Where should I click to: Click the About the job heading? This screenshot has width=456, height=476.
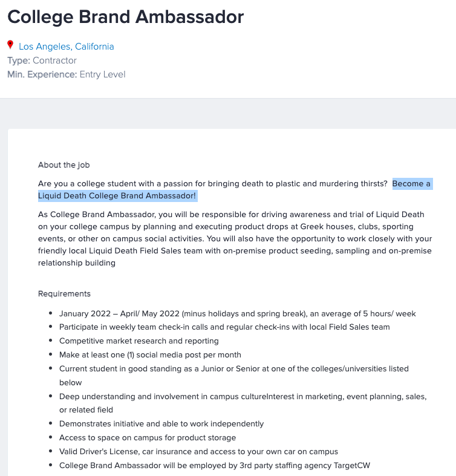[64, 165]
